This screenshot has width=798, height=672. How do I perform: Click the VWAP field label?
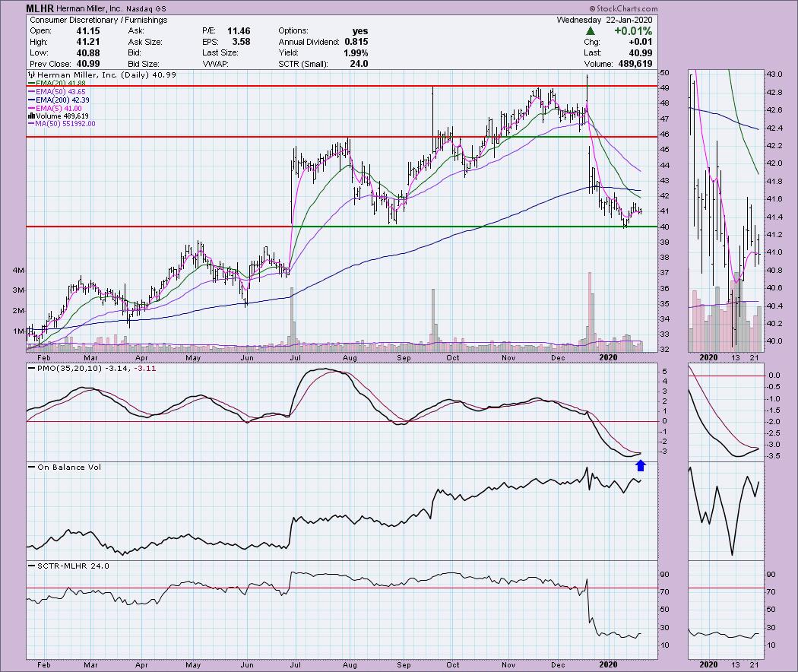coord(215,64)
